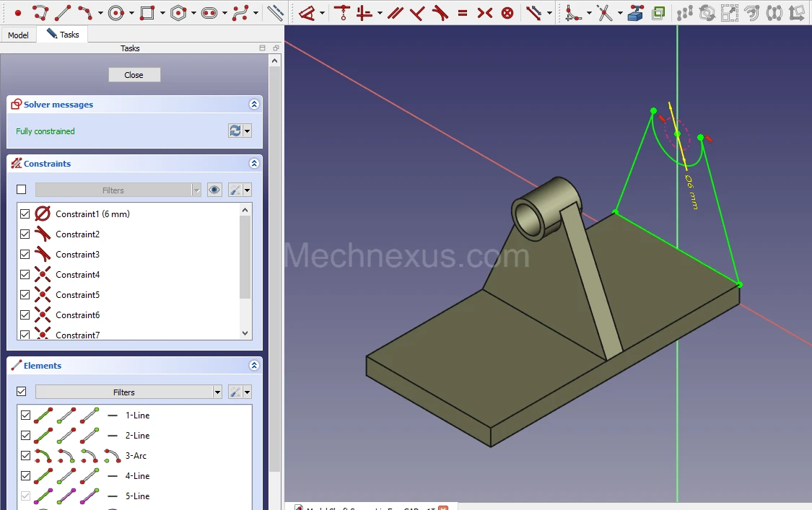Select the External Geometry tool
Image resolution: width=812 pixels, height=510 pixels.
(x=635, y=13)
